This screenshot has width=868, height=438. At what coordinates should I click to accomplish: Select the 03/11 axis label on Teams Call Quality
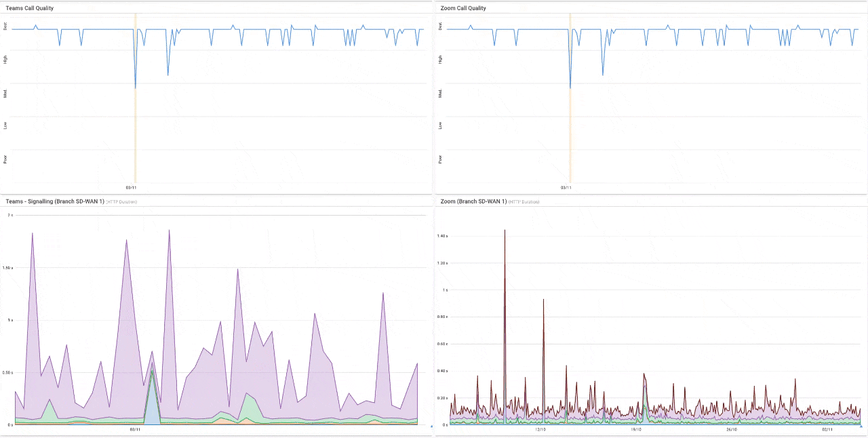(x=131, y=188)
